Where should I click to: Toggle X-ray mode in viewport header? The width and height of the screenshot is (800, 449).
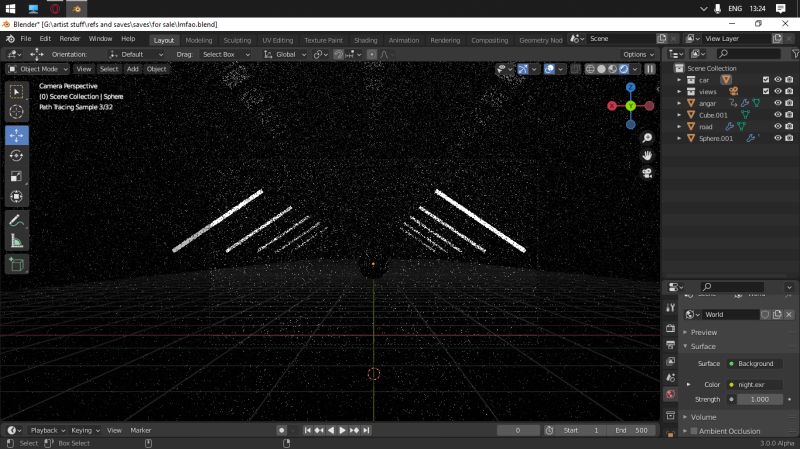point(576,69)
